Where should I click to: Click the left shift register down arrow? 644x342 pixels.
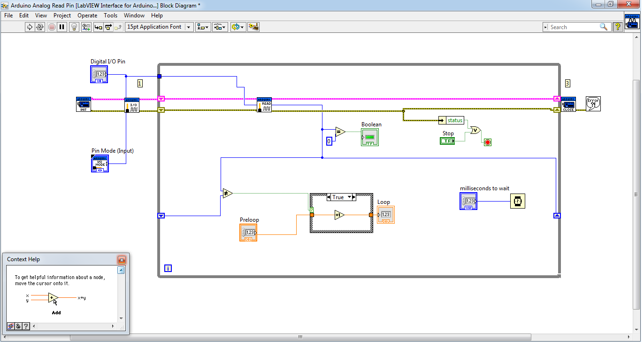click(x=161, y=216)
